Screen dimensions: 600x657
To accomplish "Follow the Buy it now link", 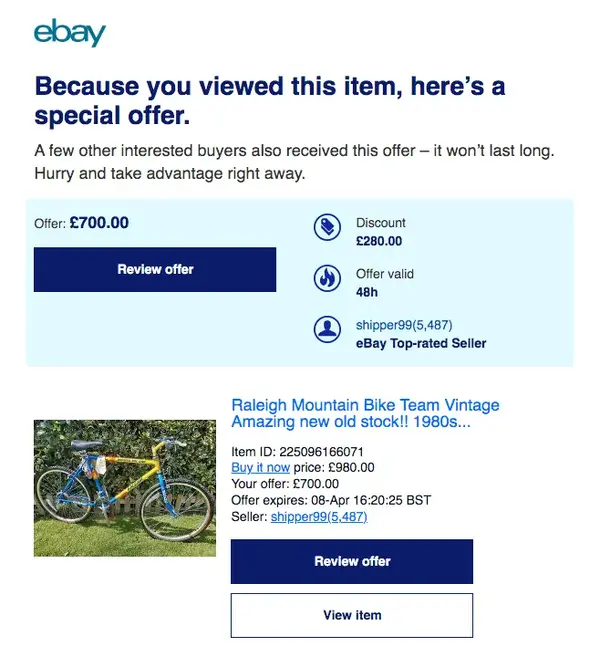I will click(260, 468).
